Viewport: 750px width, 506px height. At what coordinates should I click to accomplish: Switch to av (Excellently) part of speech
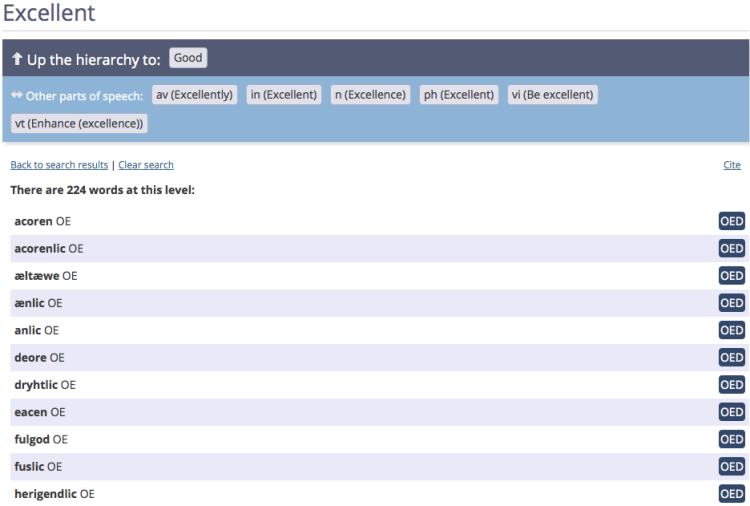[194, 95]
